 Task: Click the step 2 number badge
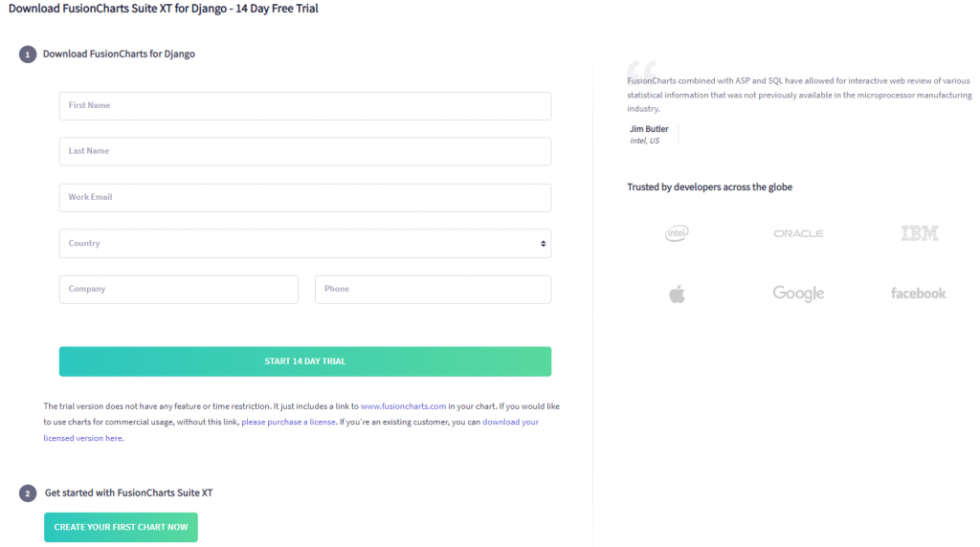(27, 493)
